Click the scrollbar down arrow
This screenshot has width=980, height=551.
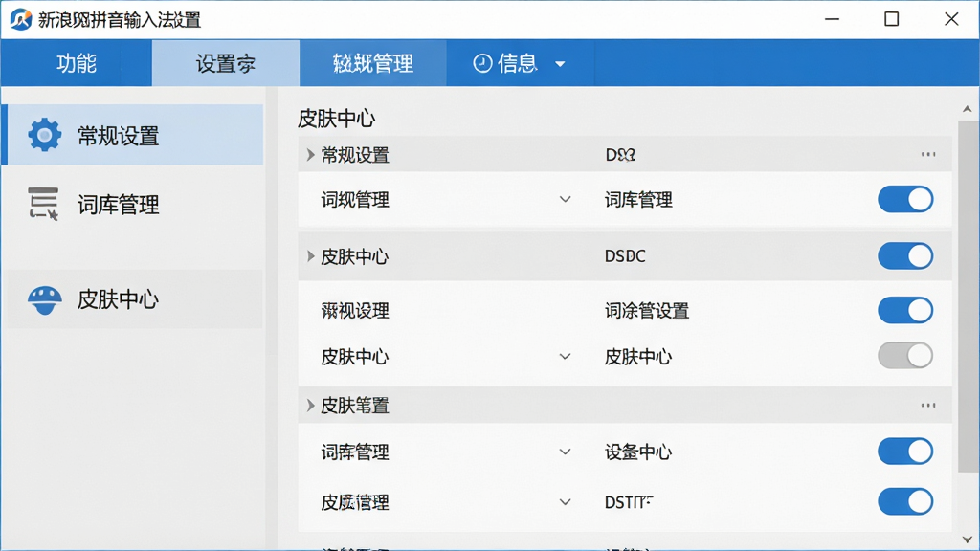968,540
